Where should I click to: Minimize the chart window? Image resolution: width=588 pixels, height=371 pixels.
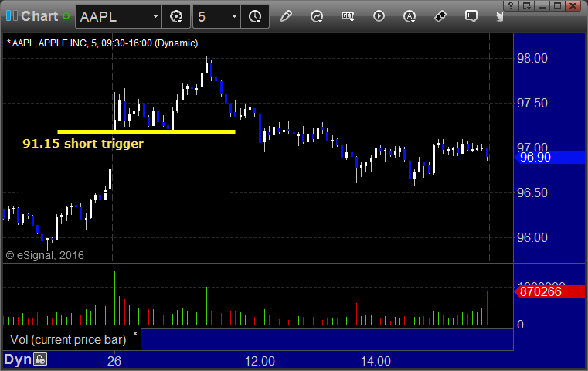542,5
